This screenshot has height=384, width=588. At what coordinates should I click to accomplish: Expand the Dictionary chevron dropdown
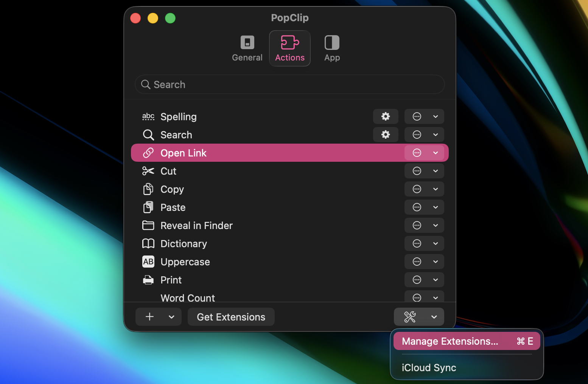(436, 243)
